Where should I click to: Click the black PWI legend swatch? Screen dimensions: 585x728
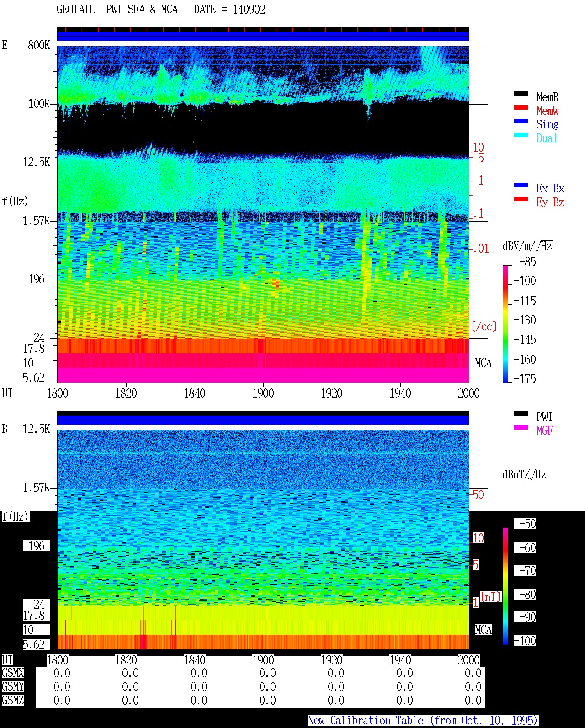click(521, 414)
